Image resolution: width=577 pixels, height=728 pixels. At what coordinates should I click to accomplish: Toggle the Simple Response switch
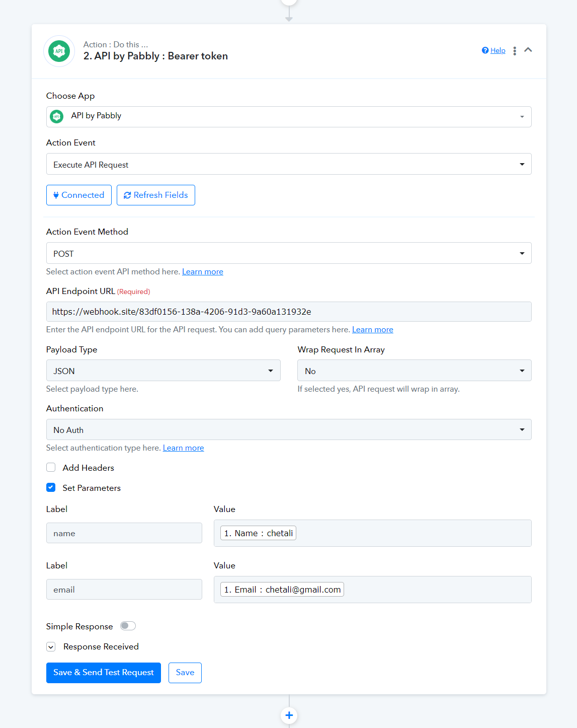128,626
